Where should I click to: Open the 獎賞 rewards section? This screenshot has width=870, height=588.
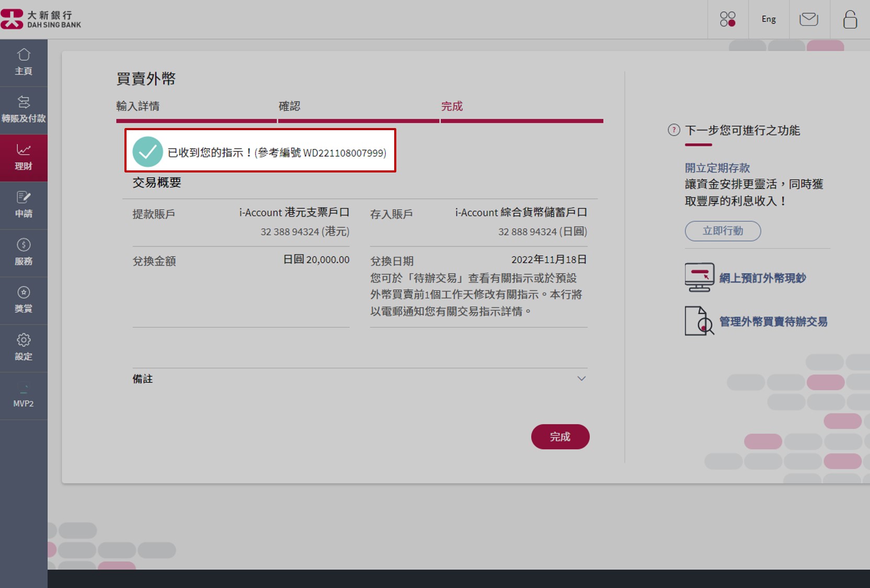(x=24, y=299)
